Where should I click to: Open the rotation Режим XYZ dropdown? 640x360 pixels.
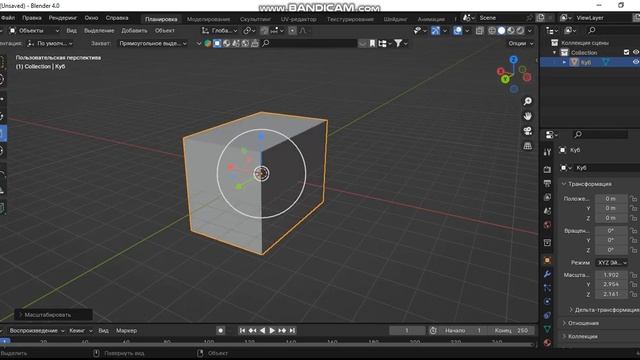pyautogui.click(x=611, y=263)
